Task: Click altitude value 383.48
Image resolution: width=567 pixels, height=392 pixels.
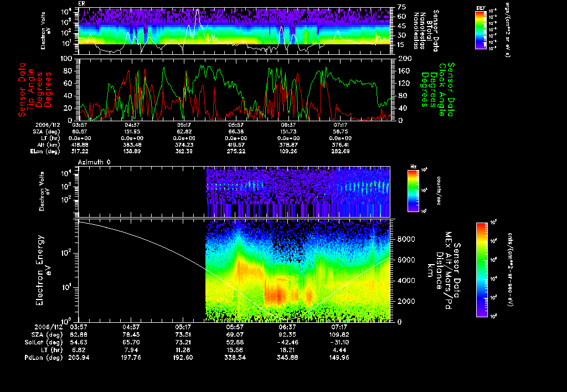Action: pyautogui.click(x=132, y=145)
